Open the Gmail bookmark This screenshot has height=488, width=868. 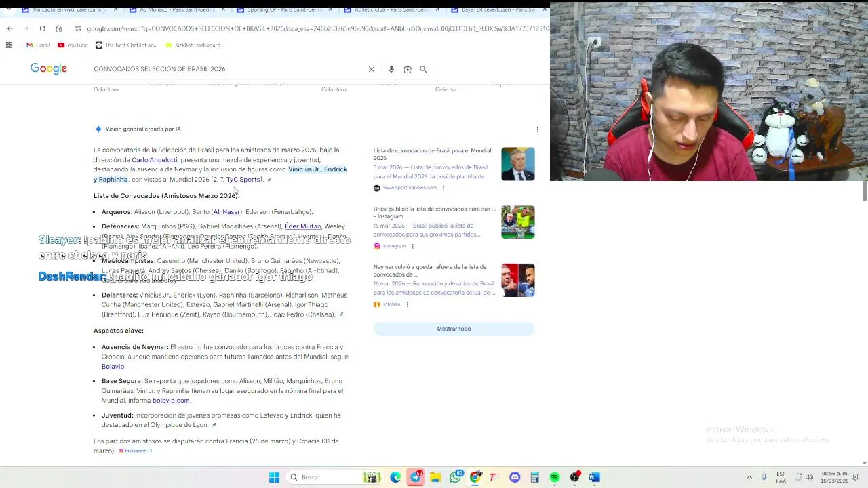pos(38,45)
